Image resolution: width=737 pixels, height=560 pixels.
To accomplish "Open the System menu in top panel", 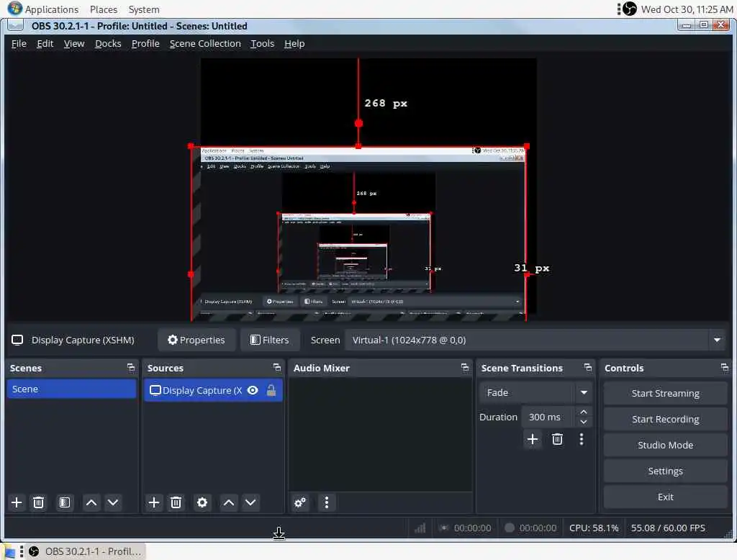I will [144, 9].
